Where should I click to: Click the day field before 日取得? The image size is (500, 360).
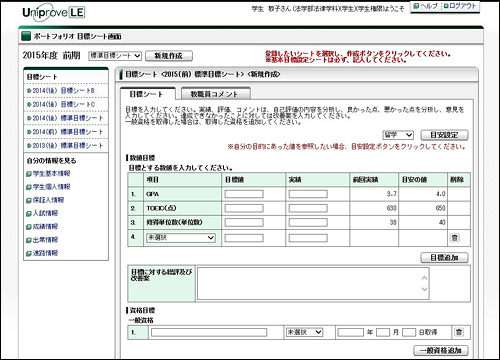409,332
